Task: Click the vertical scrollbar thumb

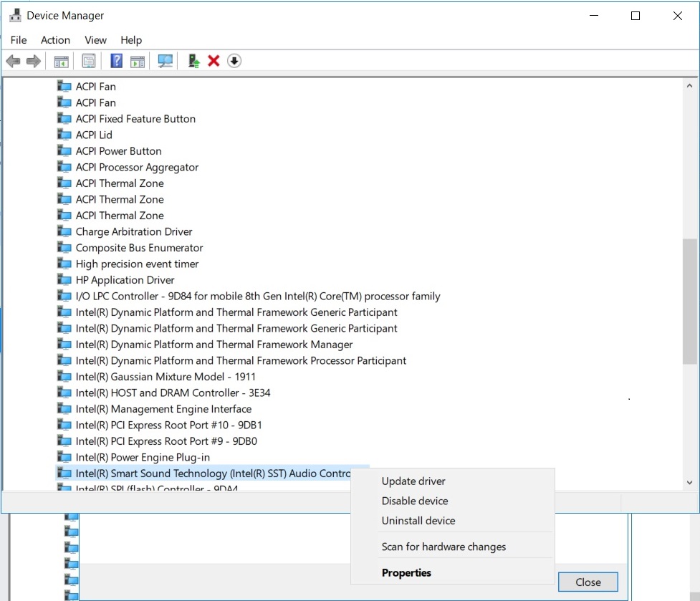Action: pos(690,302)
